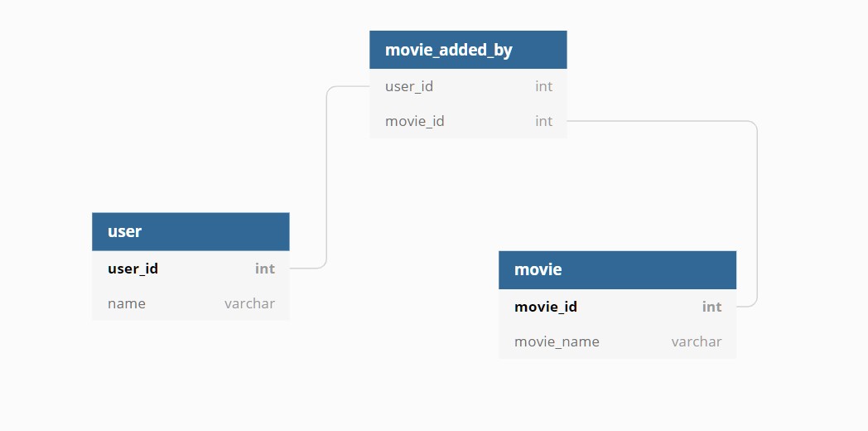Click int type of movie_added_by user_id
This screenshot has height=431, width=868.
(x=543, y=86)
